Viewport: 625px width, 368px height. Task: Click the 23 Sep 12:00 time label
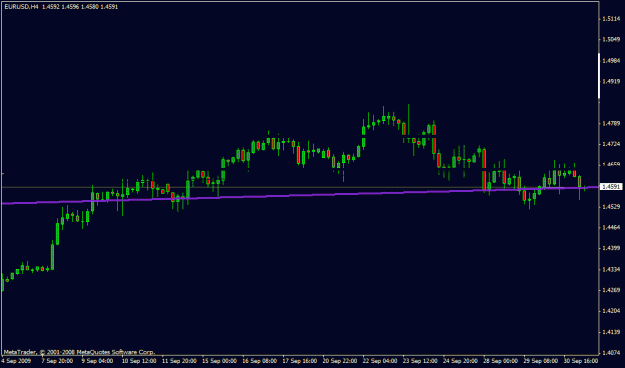click(x=421, y=361)
